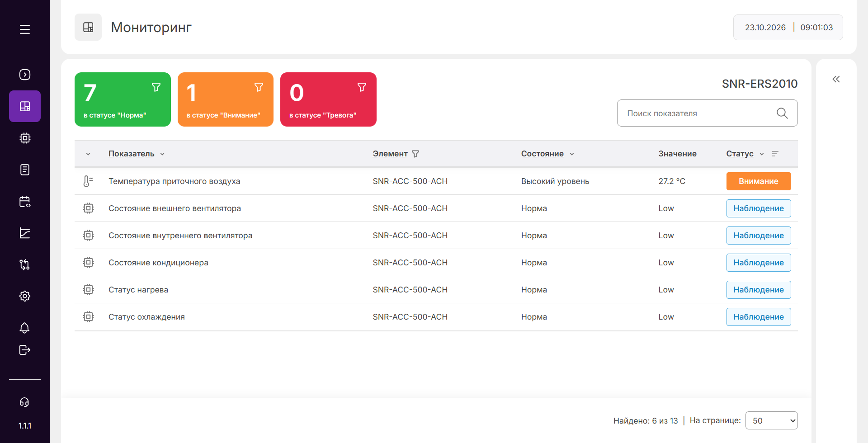The image size is (868, 443).
Task: Sort by the Состояние column header
Action: (x=542, y=154)
